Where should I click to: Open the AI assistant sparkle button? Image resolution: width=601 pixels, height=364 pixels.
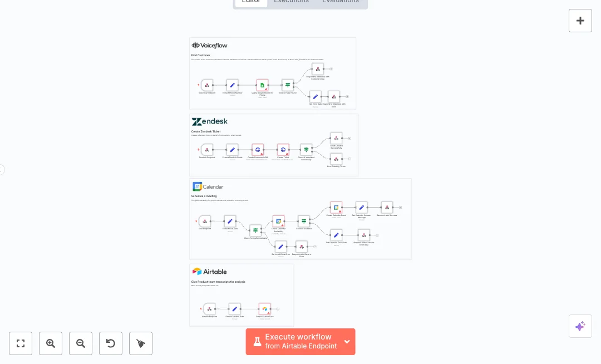pos(580,326)
